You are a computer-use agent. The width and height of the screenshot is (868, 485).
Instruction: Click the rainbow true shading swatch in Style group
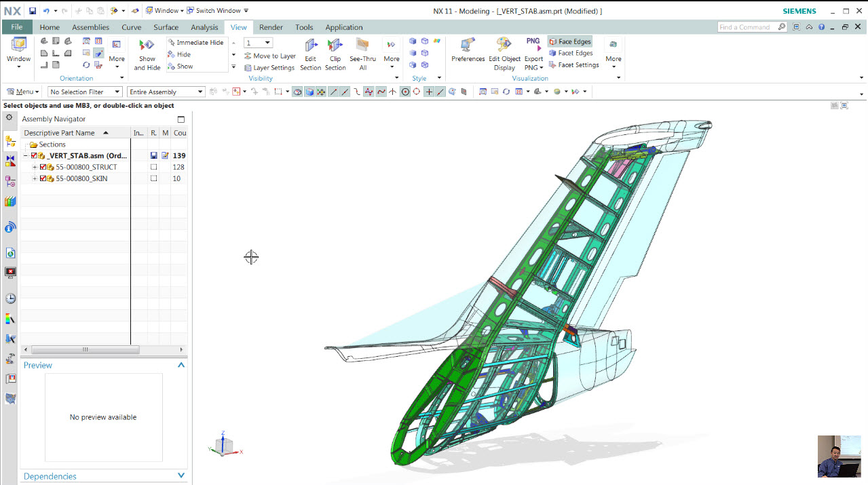(437, 41)
